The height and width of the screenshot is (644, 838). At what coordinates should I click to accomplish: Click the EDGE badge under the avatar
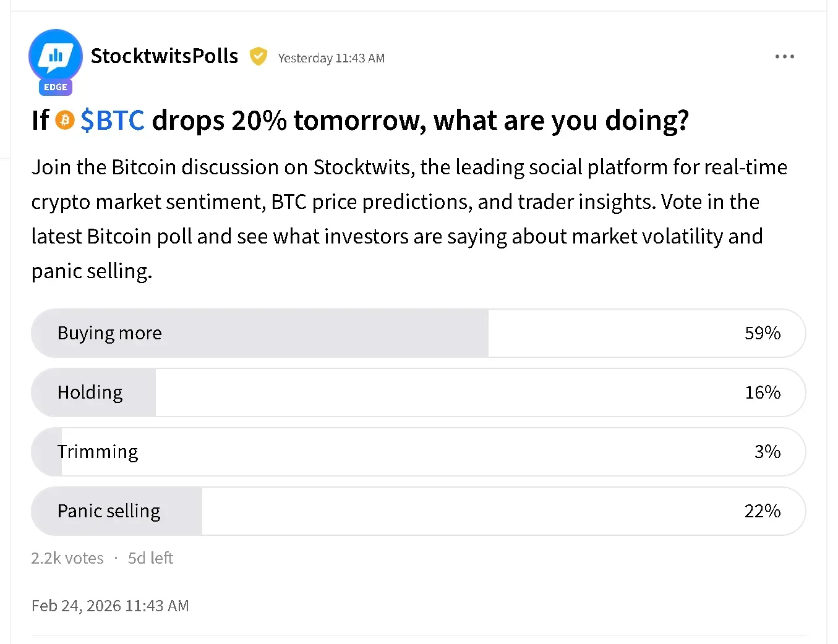[x=56, y=87]
